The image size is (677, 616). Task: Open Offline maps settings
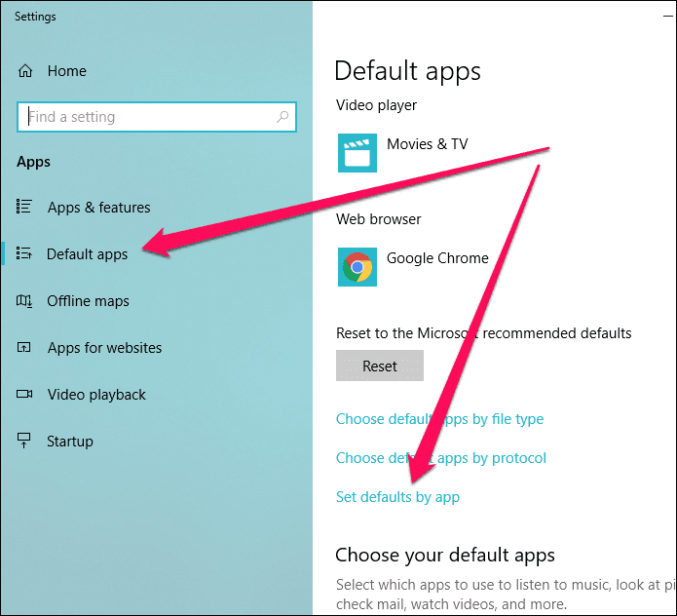pyautogui.click(x=88, y=300)
